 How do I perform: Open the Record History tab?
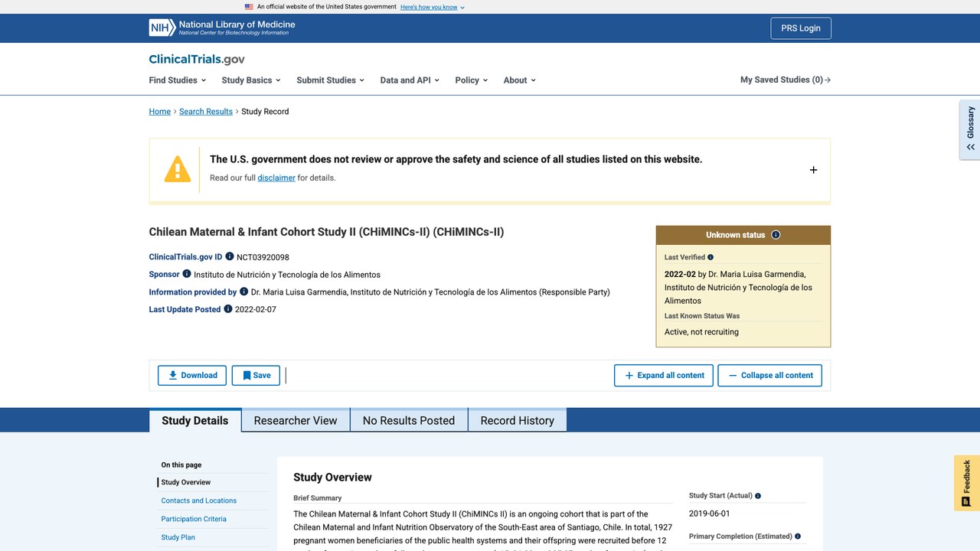click(x=517, y=420)
